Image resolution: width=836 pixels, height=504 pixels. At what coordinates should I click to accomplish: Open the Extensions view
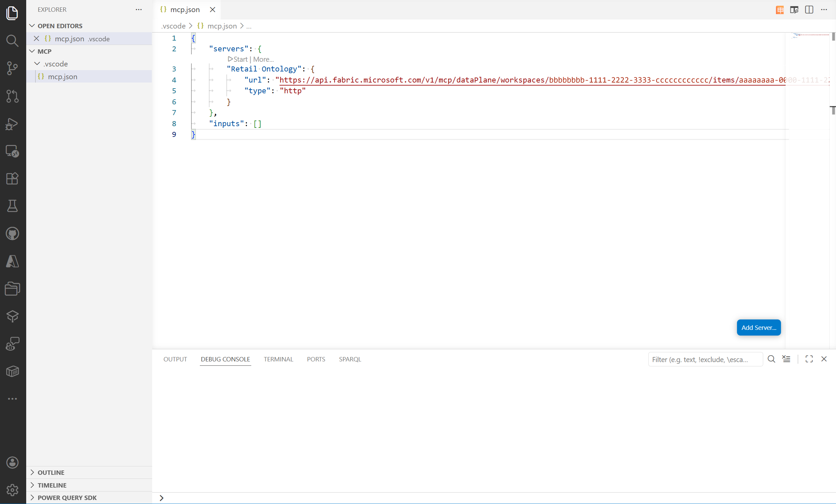click(x=12, y=179)
